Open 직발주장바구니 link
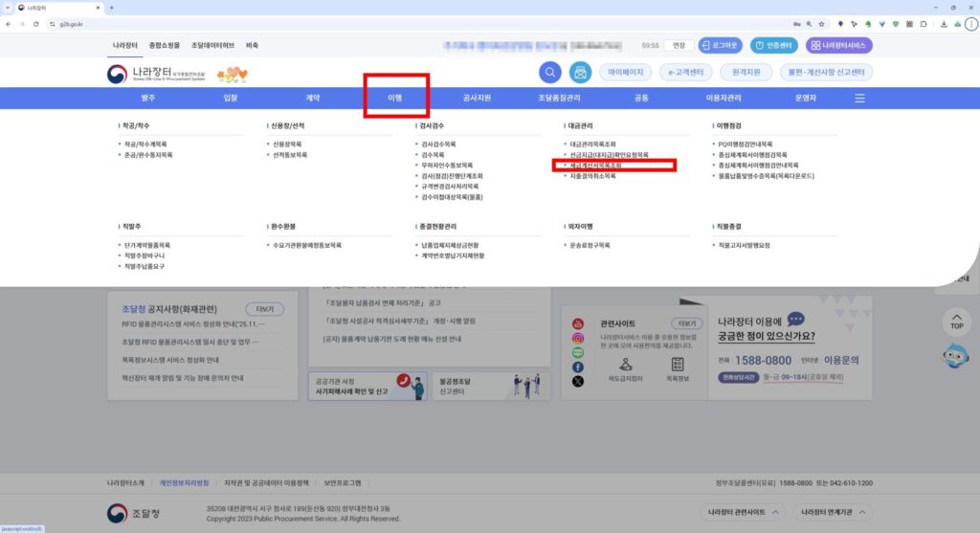Screen dimensions: 980x533 click(x=144, y=255)
